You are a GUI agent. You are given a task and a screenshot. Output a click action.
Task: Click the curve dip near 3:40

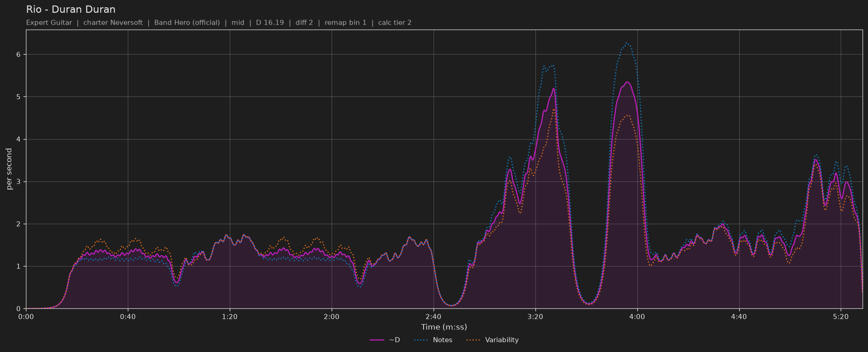tap(589, 304)
